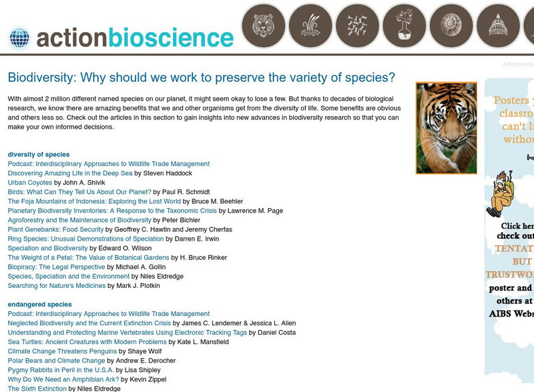Open Plant Genebanks: Food Security article
Screen dimensions: 534x392
(x=56, y=229)
